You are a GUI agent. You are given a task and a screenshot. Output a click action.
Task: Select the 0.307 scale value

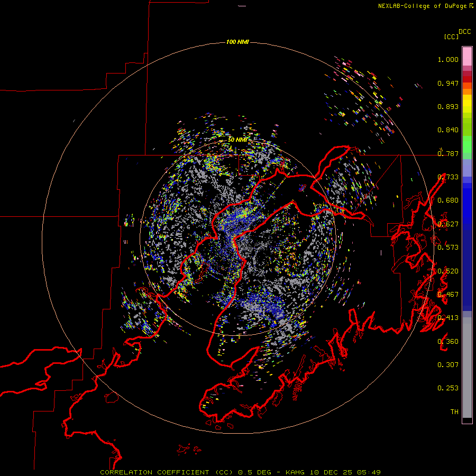click(448, 365)
